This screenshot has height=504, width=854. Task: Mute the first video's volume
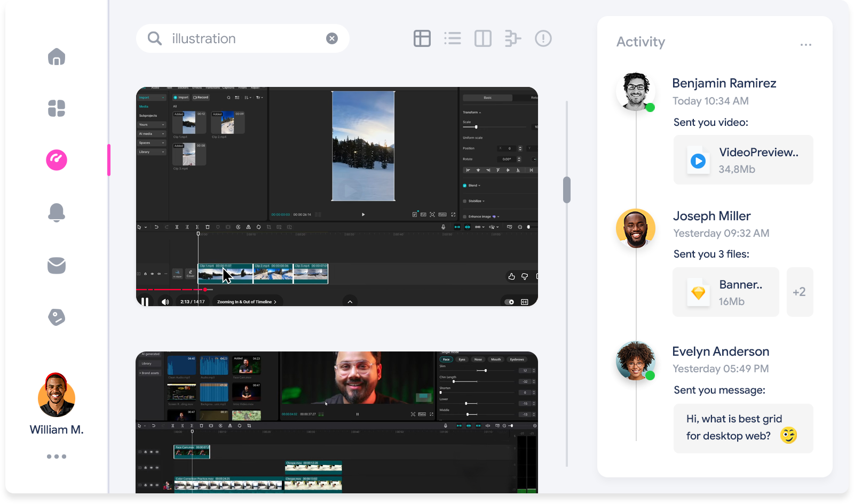[x=165, y=302]
